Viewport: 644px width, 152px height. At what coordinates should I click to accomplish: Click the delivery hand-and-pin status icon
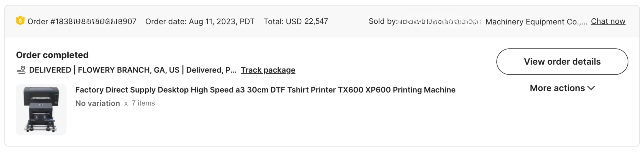point(21,70)
